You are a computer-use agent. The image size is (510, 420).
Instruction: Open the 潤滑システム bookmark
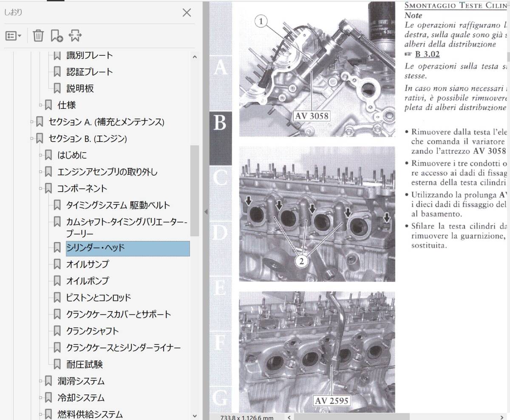tap(81, 381)
